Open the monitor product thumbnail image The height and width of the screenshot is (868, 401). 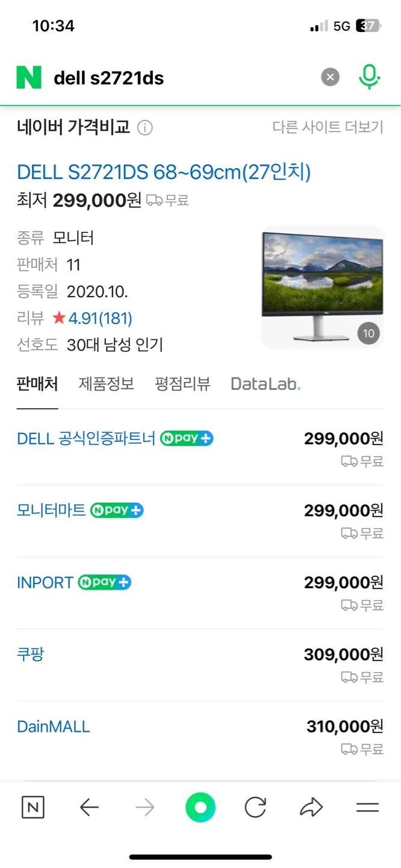tap(322, 287)
